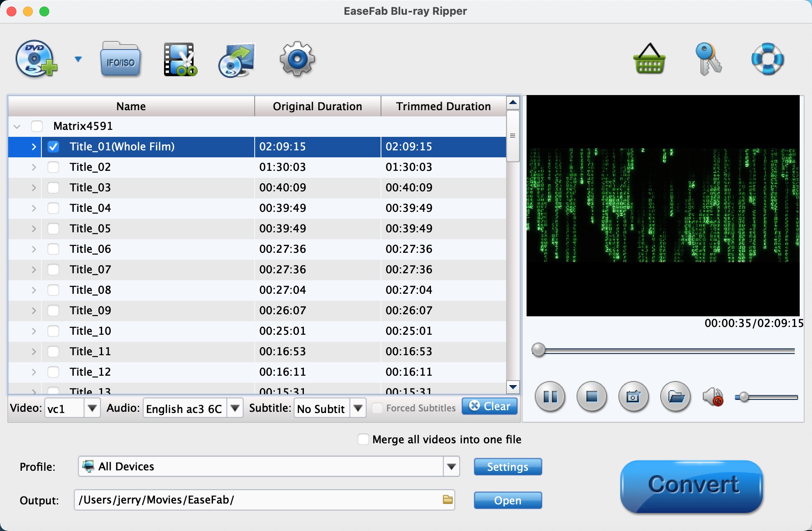This screenshot has width=812, height=531.
Task: Click the disc backup copy icon
Action: (237, 60)
